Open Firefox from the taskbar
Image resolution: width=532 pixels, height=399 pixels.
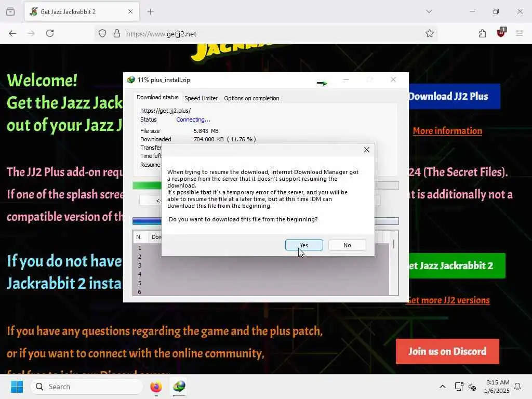(x=156, y=387)
